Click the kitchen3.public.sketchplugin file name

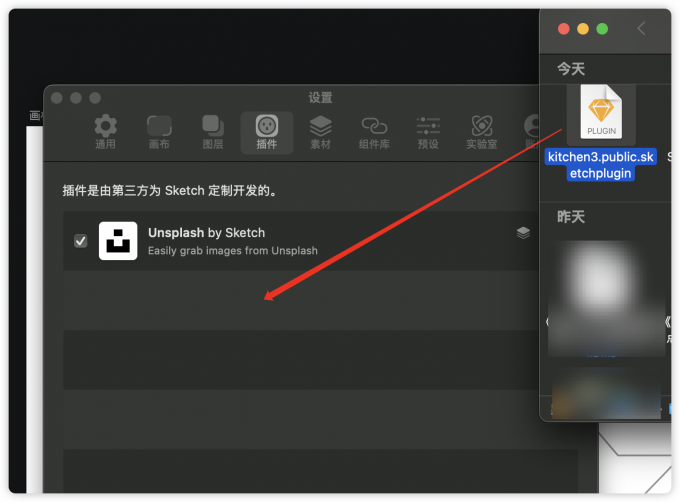coord(601,165)
